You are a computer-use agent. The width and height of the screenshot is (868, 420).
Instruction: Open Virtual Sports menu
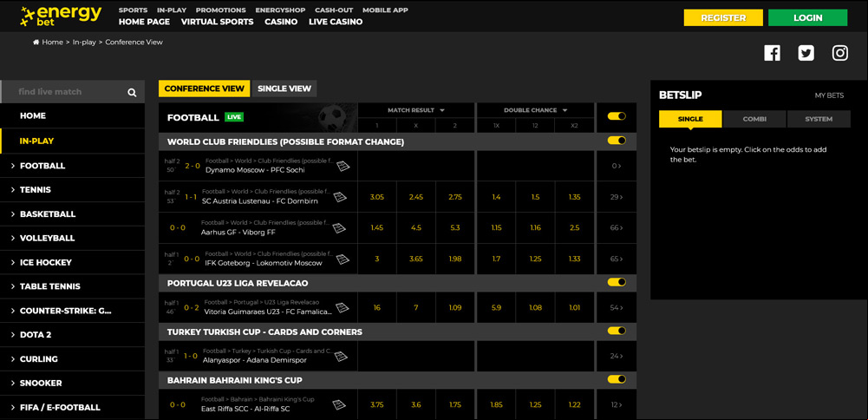coord(217,22)
